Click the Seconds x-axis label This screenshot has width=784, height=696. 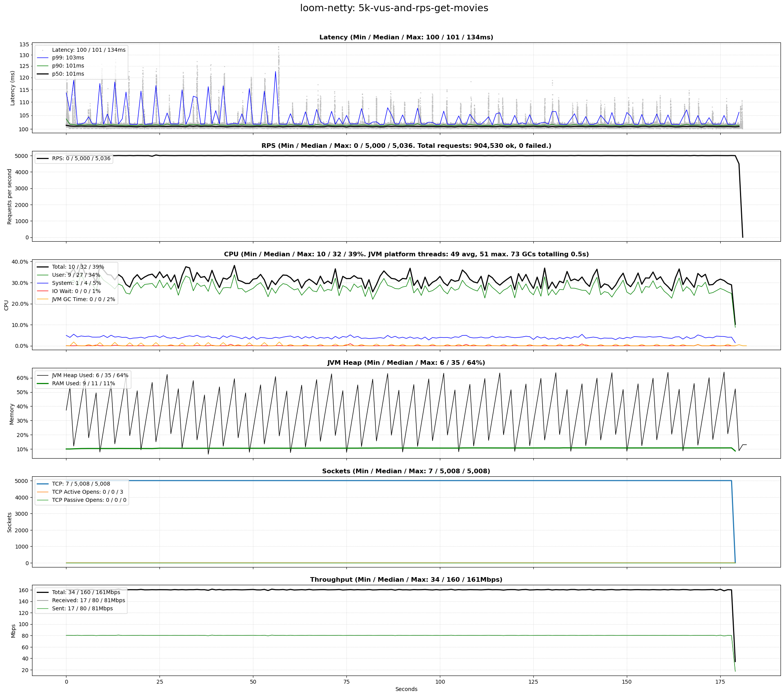406,689
